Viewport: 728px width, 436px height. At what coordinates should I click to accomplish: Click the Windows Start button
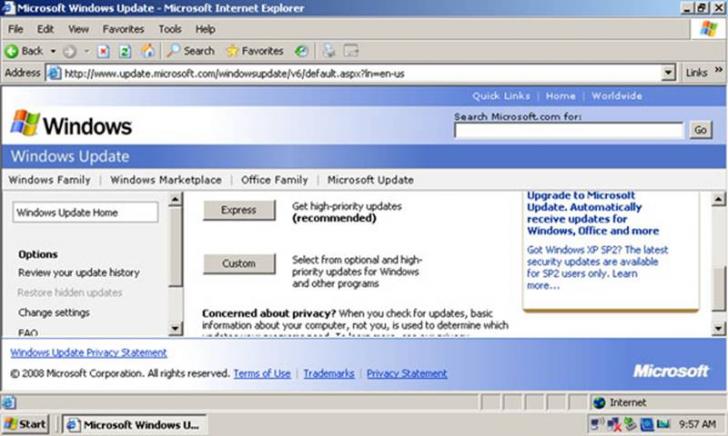tap(25, 424)
